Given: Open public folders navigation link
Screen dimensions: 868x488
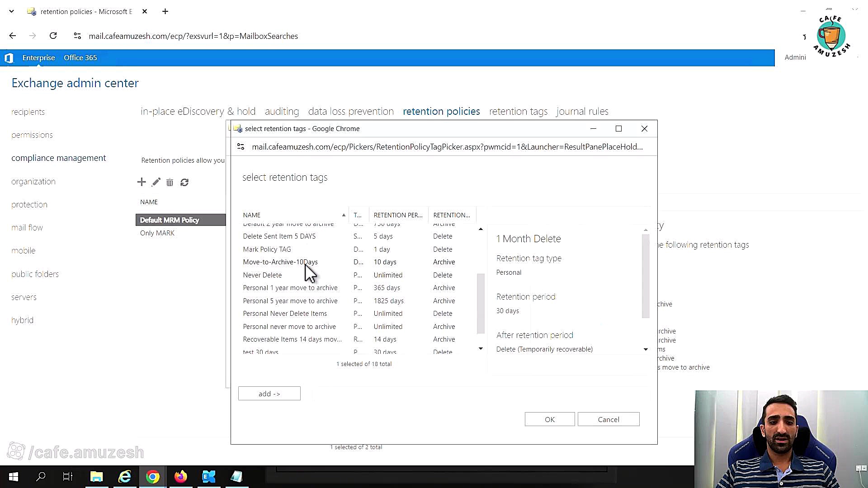Looking at the screenshot, I should [x=35, y=274].
